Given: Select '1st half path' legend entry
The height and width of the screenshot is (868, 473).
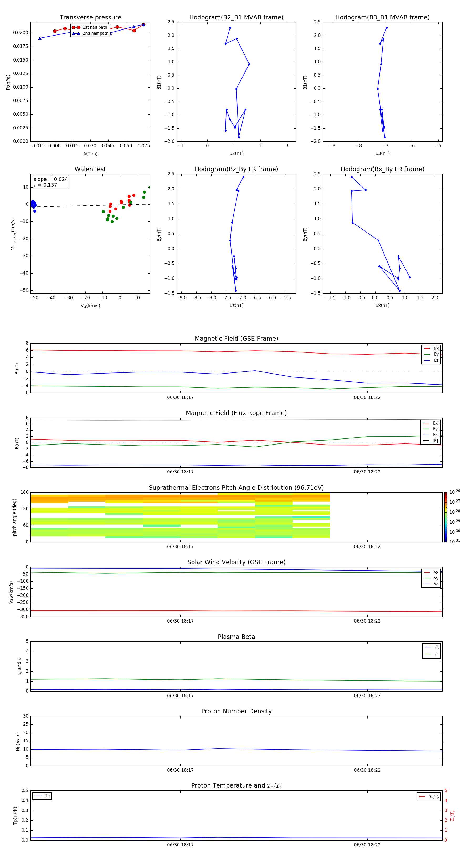Looking at the screenshot, I should point(90,27).
